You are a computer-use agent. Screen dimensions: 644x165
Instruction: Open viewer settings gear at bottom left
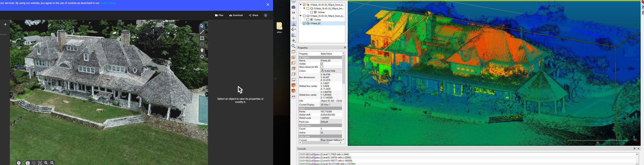[x=19, y=163]
